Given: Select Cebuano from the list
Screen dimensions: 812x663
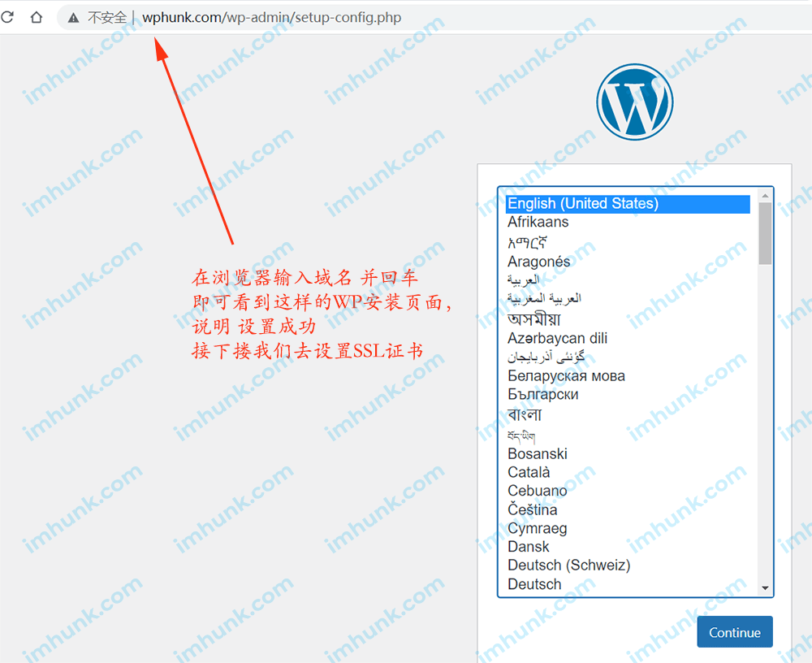Looking at the screenshot, I should (x=628, y=491).
